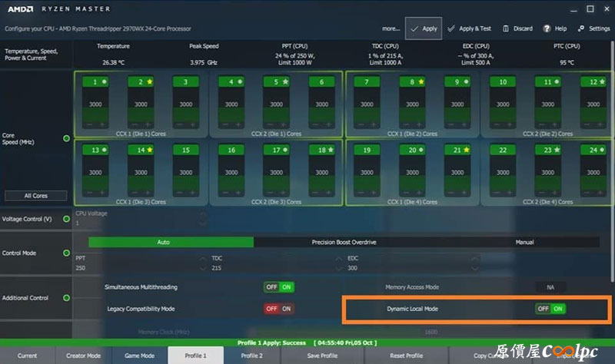Screen dimensions: 615x364
Task: Click the TDC 215 value field
Action: tap(217, 268)
